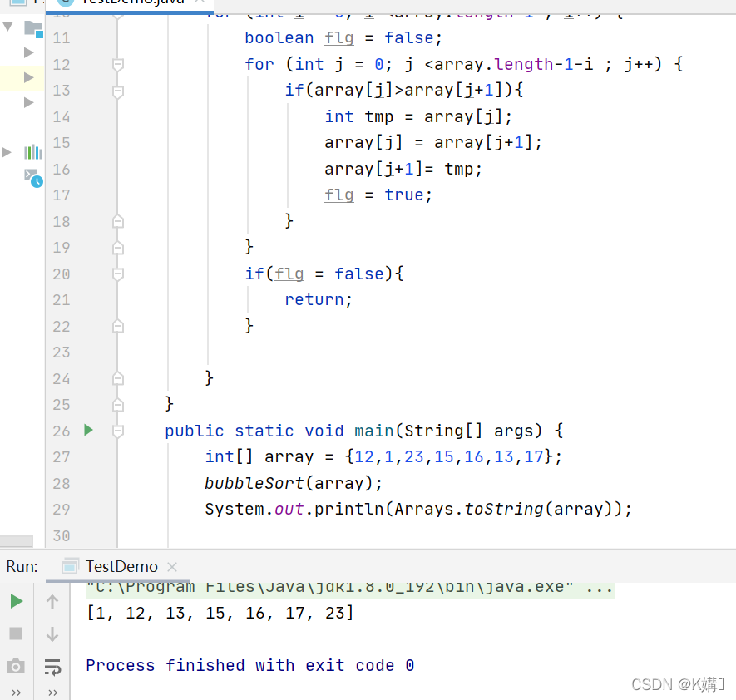Click camera icon to dump threads
The height and width of the screenshot is (700, 736).
16,666
